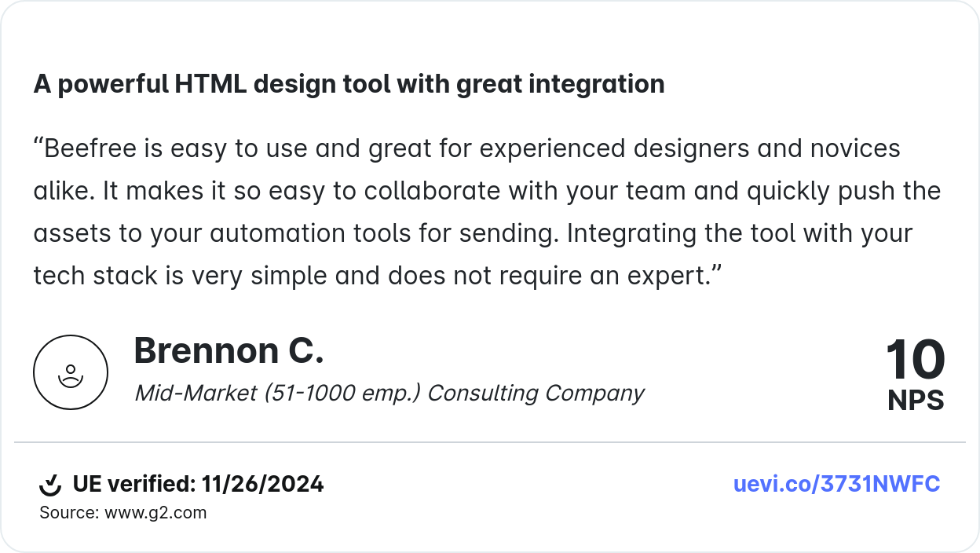Click the NPS label under the score
The height and width of the screenshot is (553, 980).
coord(916,401)
